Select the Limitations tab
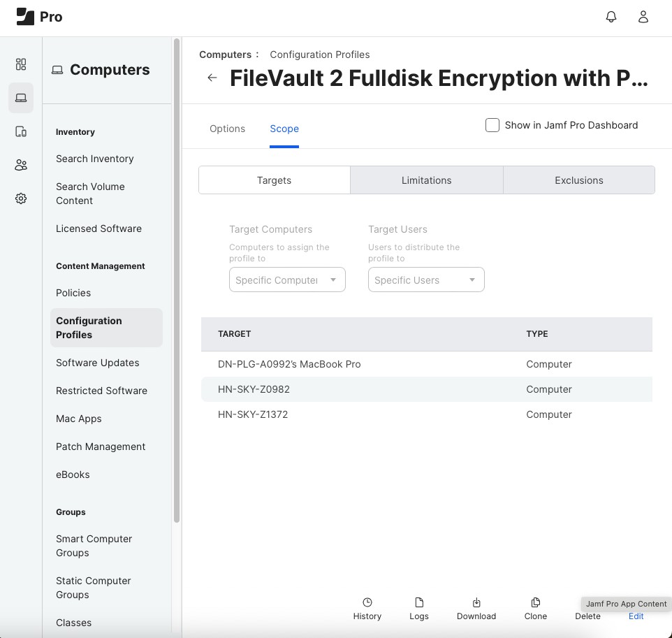The width and height of the screenshot is (672, 638). [x=426, y=180]
